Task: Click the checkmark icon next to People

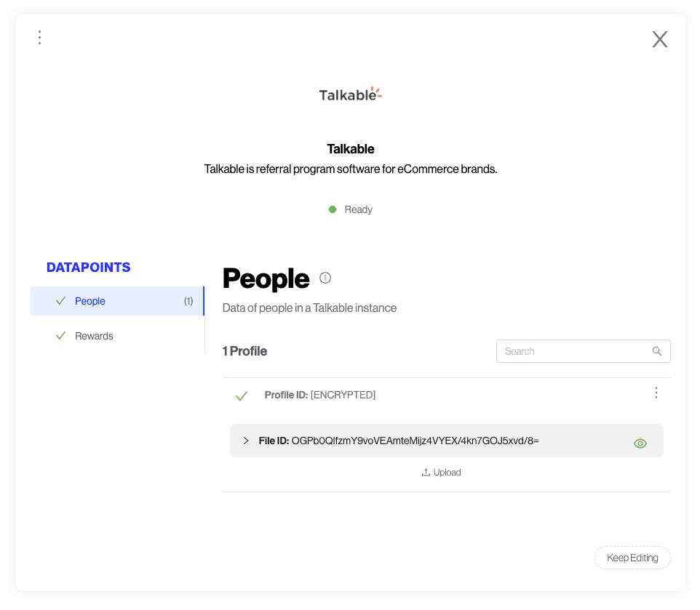Action: [x=60, y=301]
